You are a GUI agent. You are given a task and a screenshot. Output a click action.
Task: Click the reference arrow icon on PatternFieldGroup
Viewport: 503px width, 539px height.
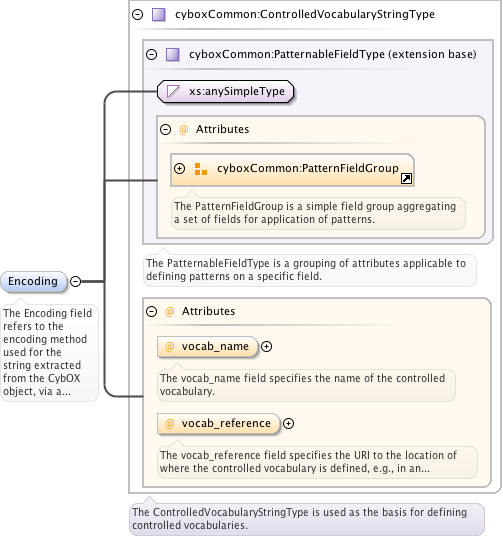tap(406, 179)
